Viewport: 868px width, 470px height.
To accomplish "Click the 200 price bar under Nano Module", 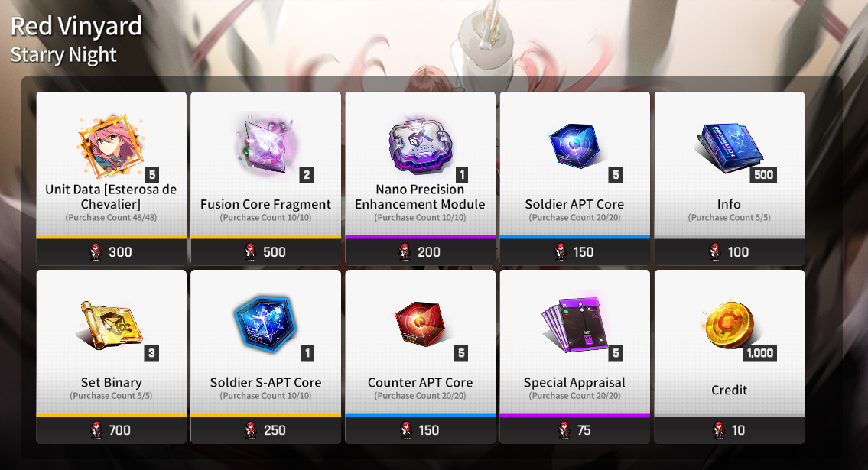I will [x=420, y=252].
